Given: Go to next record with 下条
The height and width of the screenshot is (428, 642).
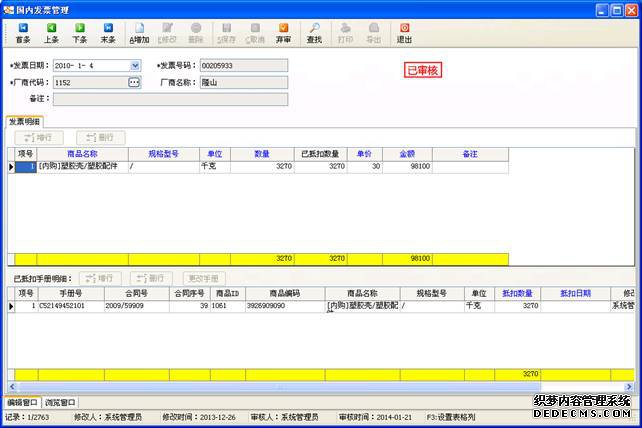Looking at the screenshot, I should click(x=80, y=33).
